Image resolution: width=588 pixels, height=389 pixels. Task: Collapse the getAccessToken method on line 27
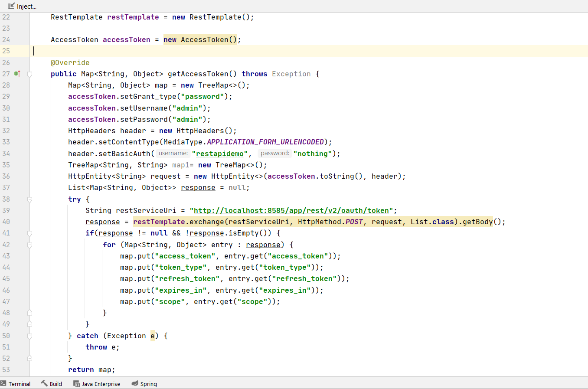(x=29, y=74)
